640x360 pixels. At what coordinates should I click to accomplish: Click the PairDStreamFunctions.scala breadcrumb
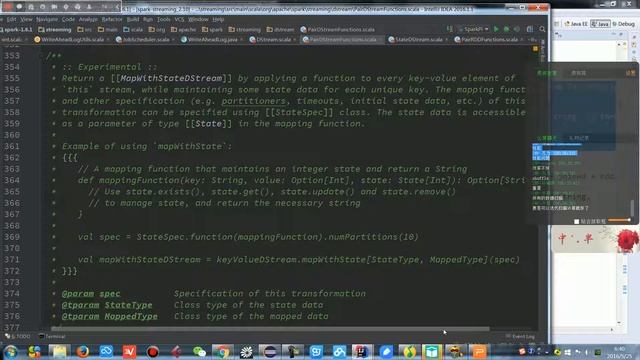click(x=338, y=29)
